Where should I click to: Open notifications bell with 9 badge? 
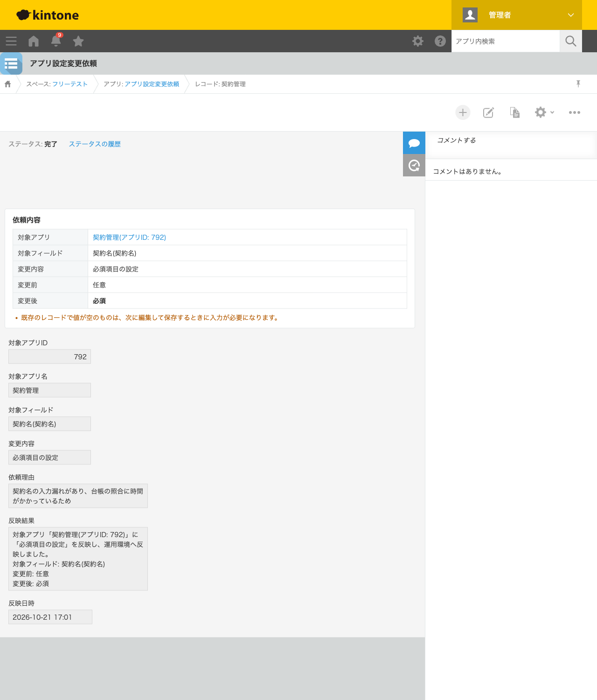click(x=56, y=41)
